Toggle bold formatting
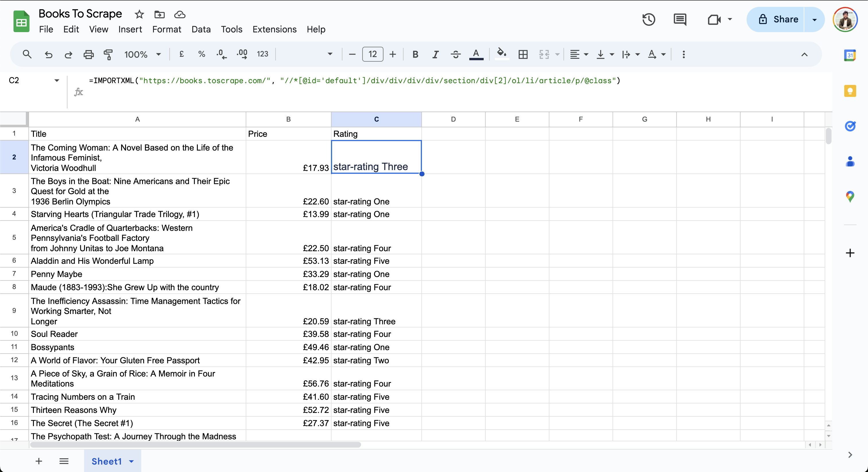 click(415, 54)
